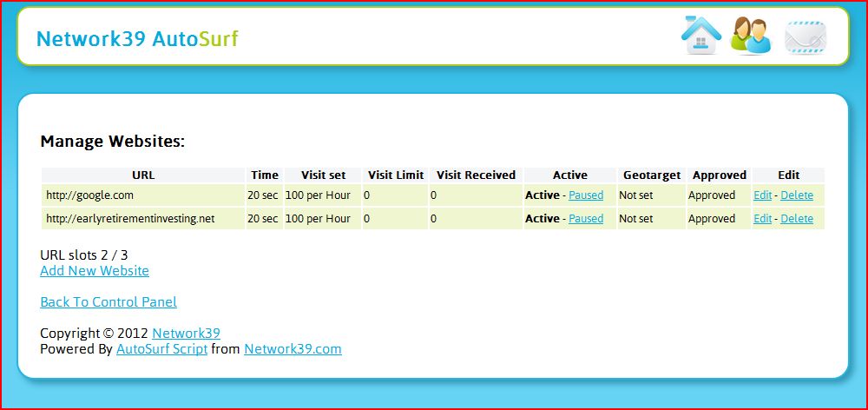Viewport: 868px width, 410px height.
Task: Click 20 sec in earlyretirementinvesting.net row
Action: tap(263, 218)
